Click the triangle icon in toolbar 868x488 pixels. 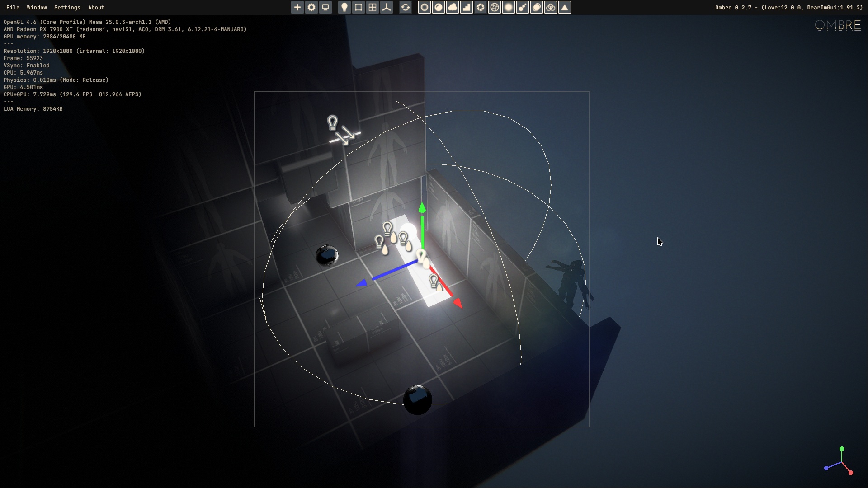click(x=565, y=7)
